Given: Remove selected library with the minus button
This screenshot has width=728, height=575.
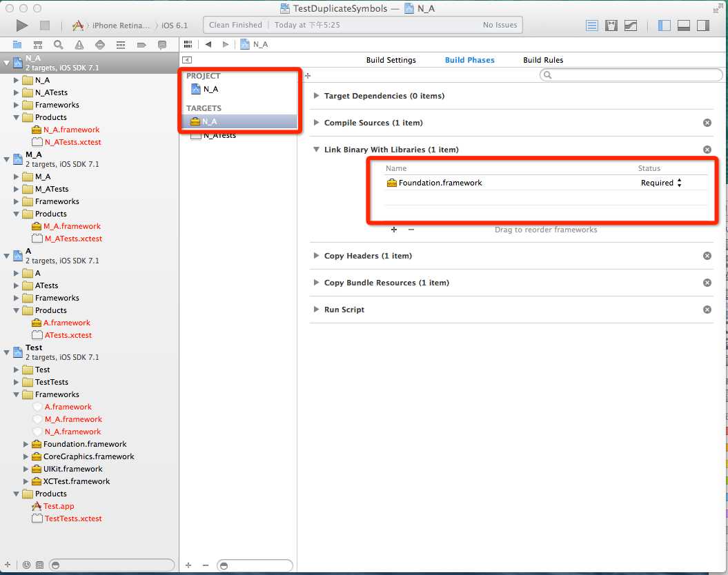Looking at the screenshot, I should [x=411, y=229].
